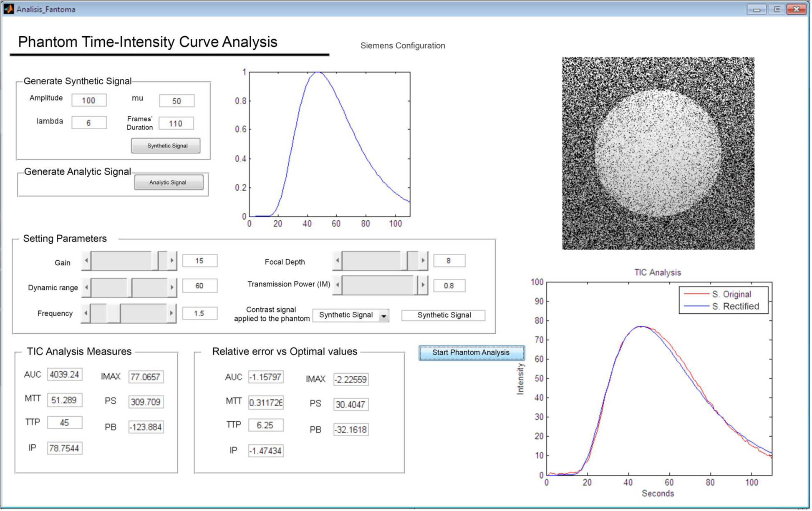
Task: Click the TIC Analysis plot title
Action: 658,272
